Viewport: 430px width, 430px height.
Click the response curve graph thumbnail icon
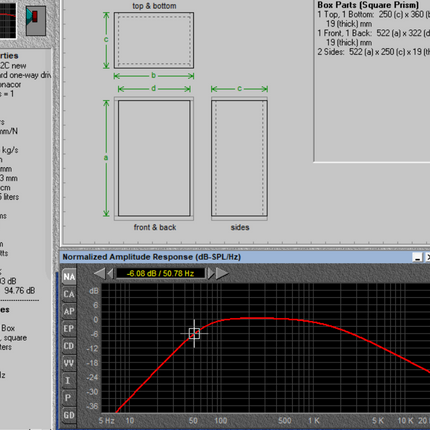(8, 21)
